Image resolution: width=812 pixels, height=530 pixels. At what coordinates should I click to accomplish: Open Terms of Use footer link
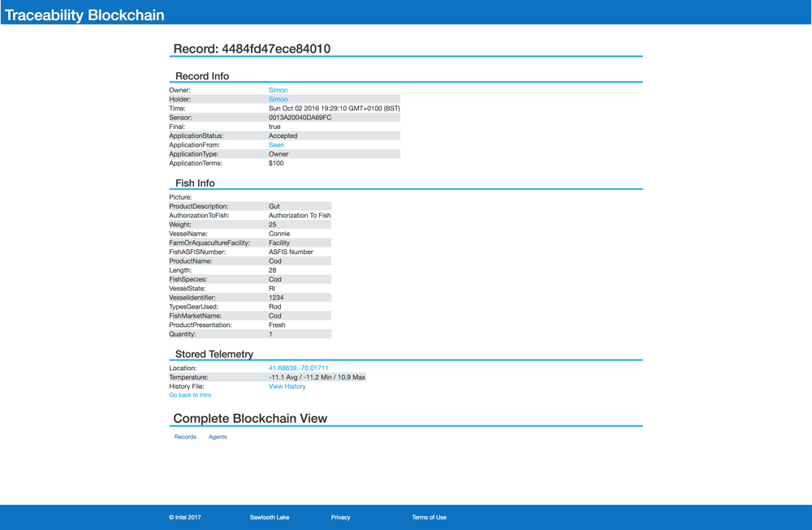[429, 517]
